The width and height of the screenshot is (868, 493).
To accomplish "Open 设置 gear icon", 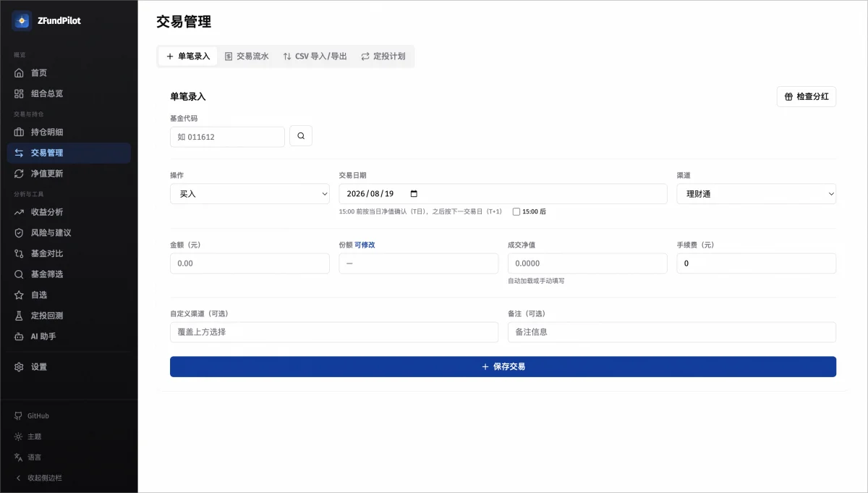I will tap(19, 367).
